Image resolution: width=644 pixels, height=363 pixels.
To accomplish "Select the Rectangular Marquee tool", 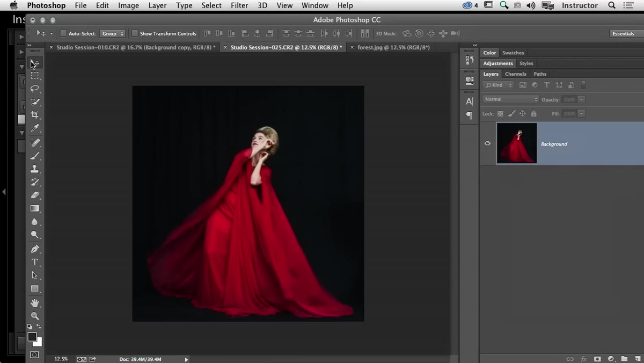I will coord(35,76).
